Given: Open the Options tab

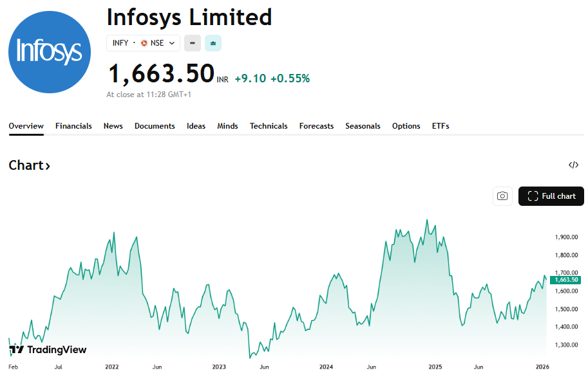Looking at the screenshot, I should coord(406,126).
